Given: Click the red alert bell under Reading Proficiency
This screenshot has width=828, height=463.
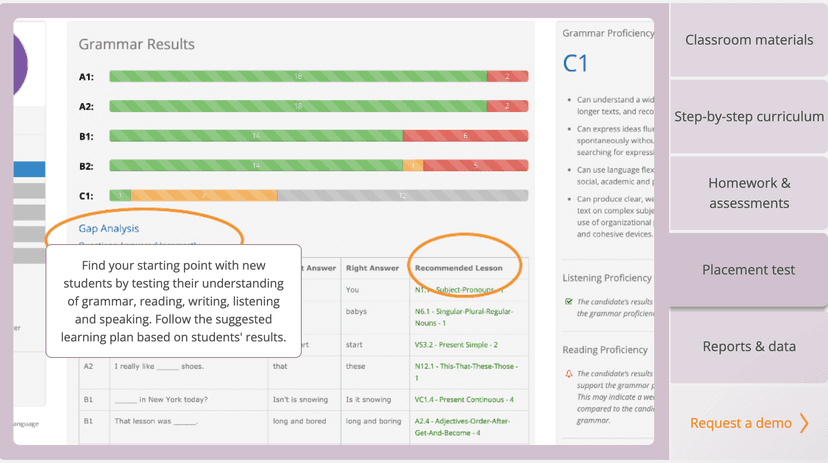Looking at the screenshot, I should (568, 373).
